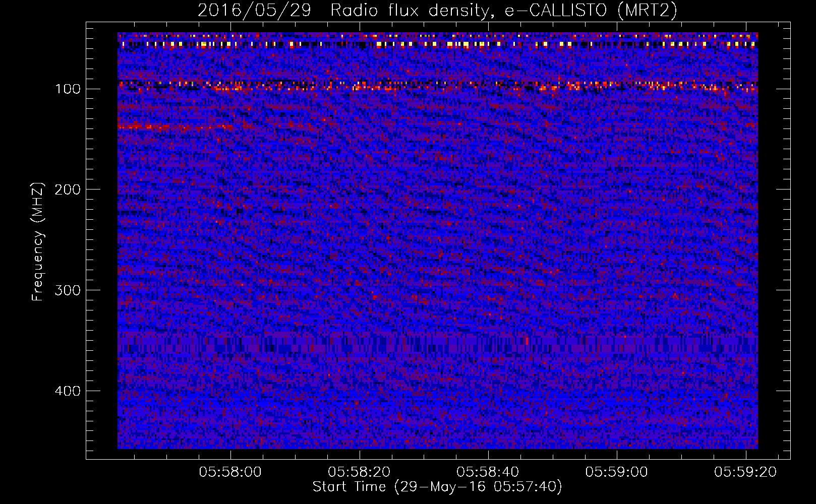The height and width of the screenshot is (504, 816).
Task: Click the 05:58:40 time tick label
Action: pos(488,472)
